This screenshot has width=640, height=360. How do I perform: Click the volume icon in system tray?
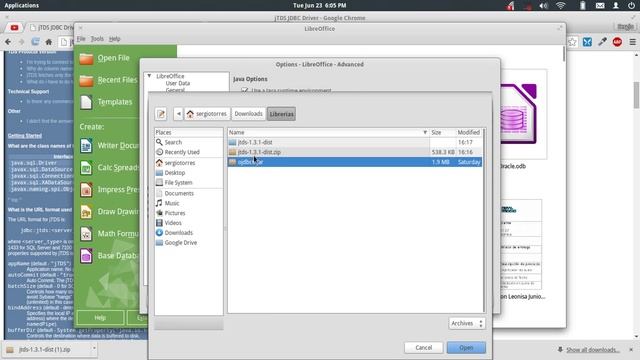pyautogui.click(x=543, y=5)
